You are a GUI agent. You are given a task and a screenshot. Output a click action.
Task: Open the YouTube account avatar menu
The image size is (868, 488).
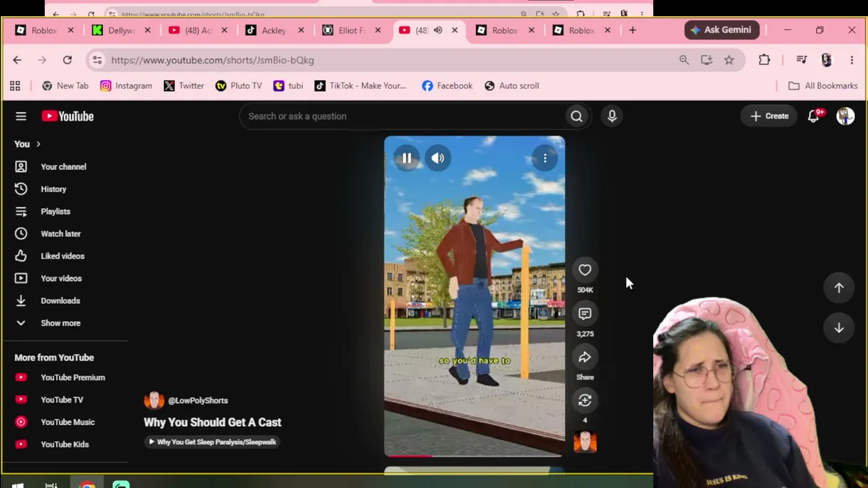(845, 116)
